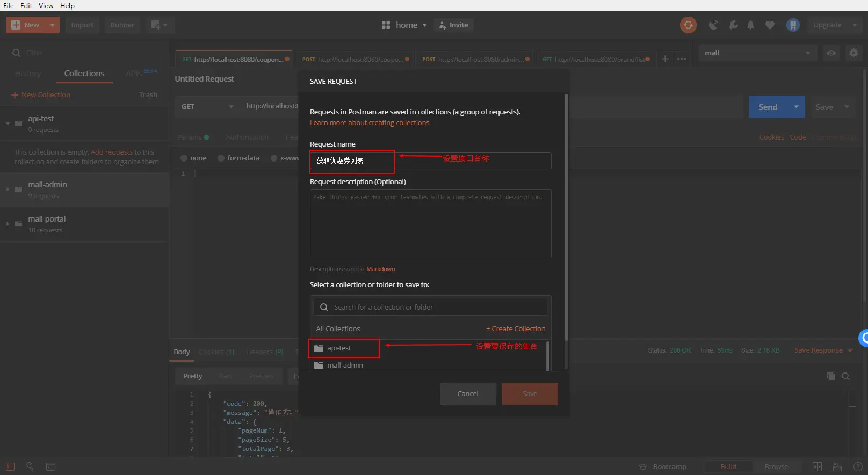The image size is (868, 475).
Task: Click the sidebar filter search icon
Action: click(x=17, y=53)
